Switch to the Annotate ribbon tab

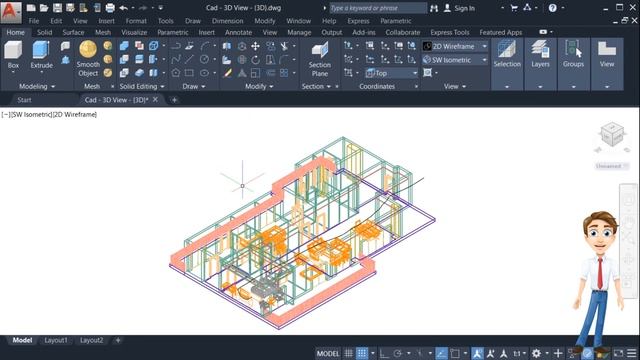tap(238, 32)
